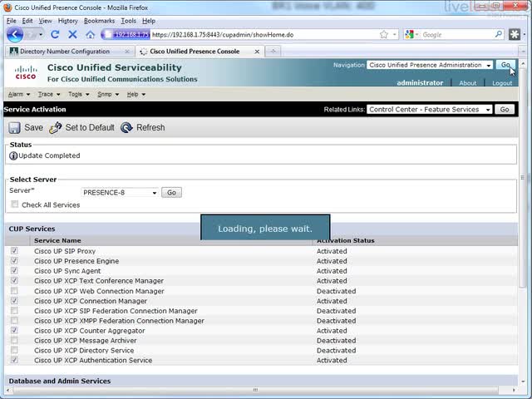Click the add-on asterisk toolbar icon

[515, 34]
